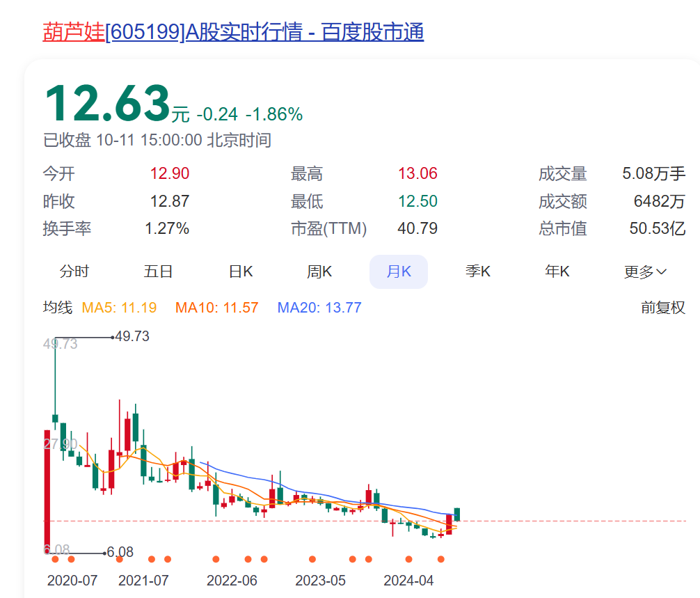Select the 日K chart tab

(241, 272)
